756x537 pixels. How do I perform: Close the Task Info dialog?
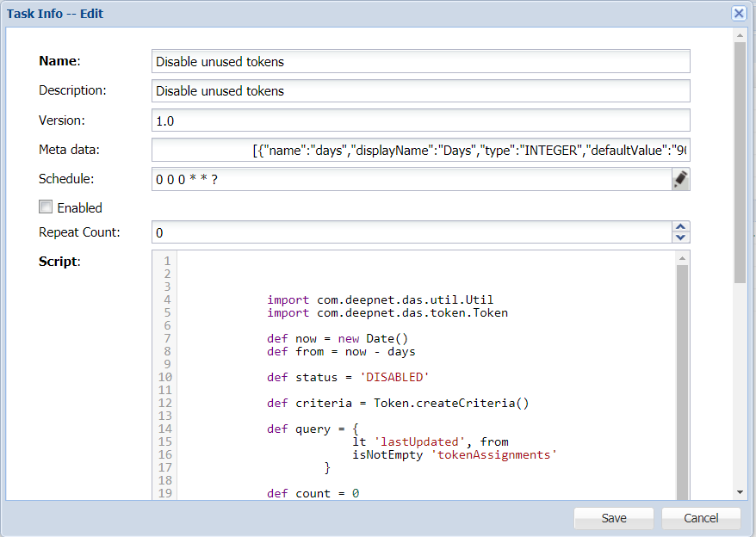(x=738, y=13)
